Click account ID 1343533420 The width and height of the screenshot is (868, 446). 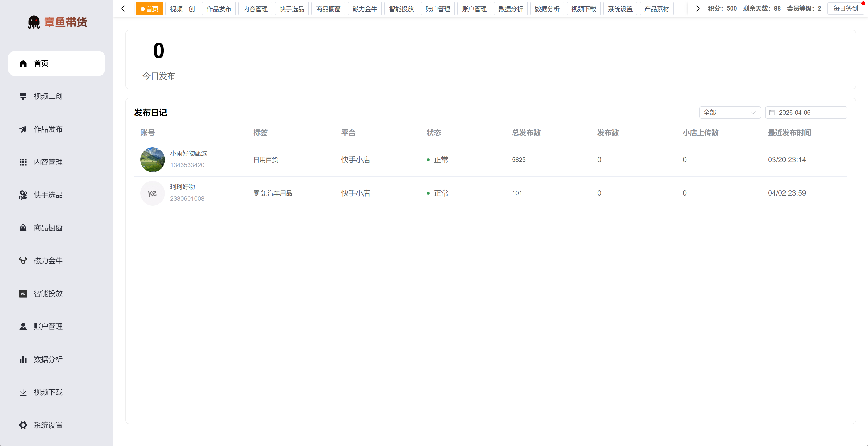187,165
